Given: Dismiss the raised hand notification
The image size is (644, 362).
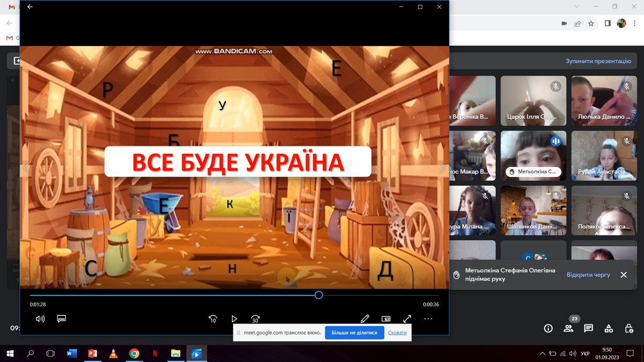Looking at the screenshot, I should point(624,275).
